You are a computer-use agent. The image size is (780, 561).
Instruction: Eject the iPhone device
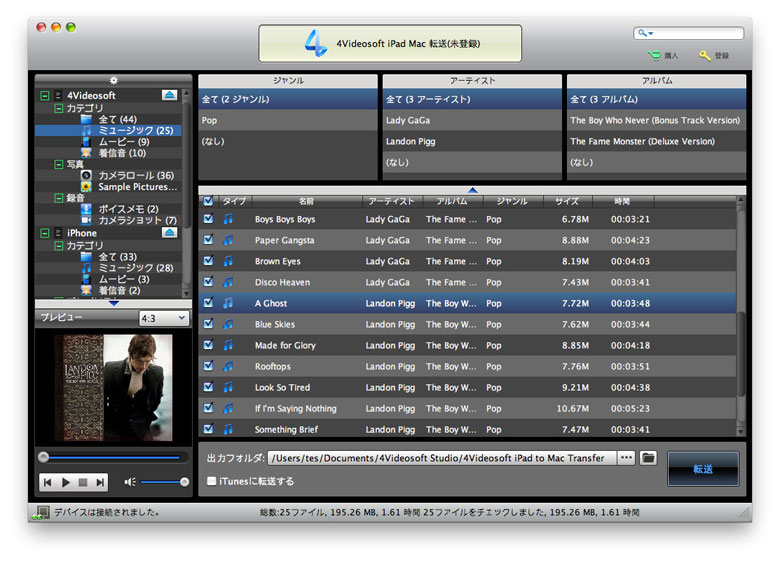click(169, 232)
